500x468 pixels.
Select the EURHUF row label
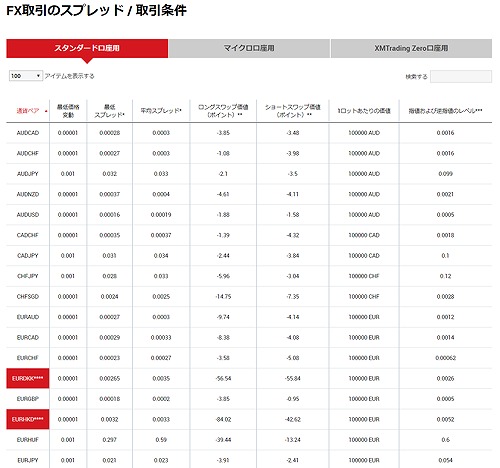coord(28,440)
